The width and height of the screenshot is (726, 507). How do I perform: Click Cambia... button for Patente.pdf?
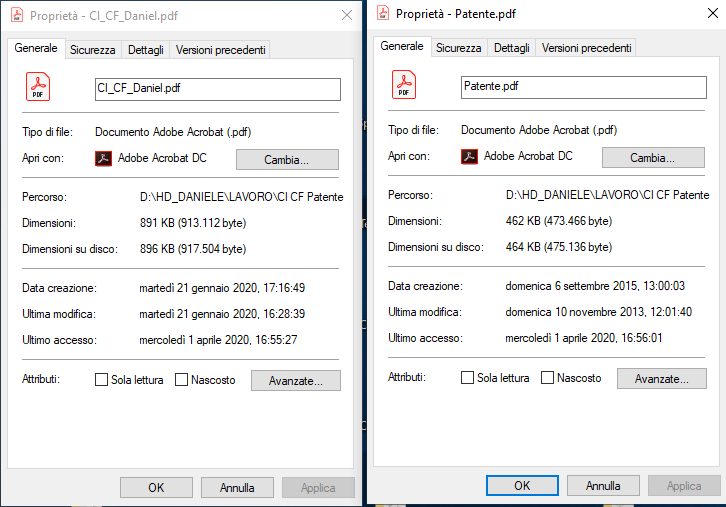coord(653,157)
